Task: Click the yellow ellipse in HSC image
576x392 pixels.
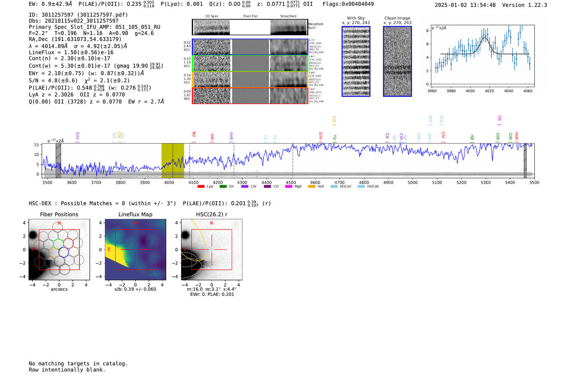Action: coord(193,241)
